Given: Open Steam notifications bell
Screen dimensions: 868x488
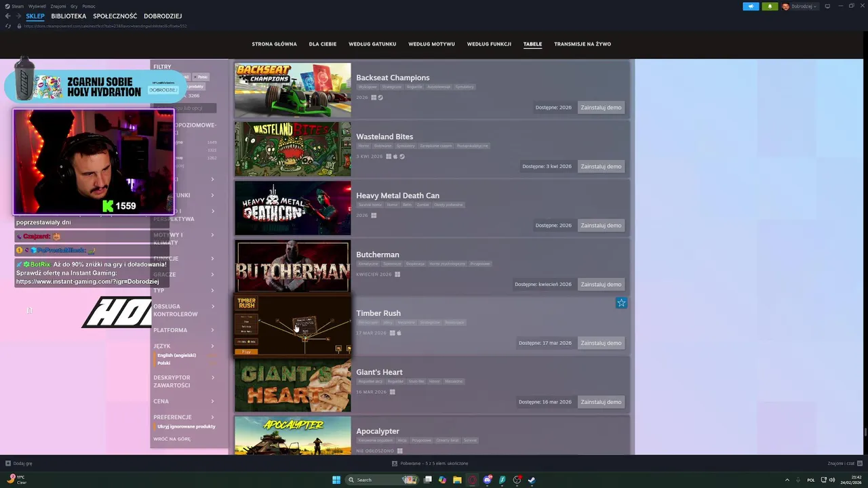Looking at the screenshot, I should coord(770,6).
